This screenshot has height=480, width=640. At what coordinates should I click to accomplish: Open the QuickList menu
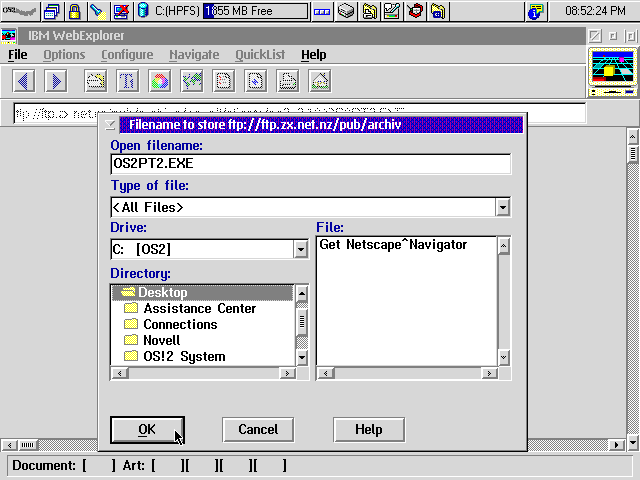(x=260, y=55)
